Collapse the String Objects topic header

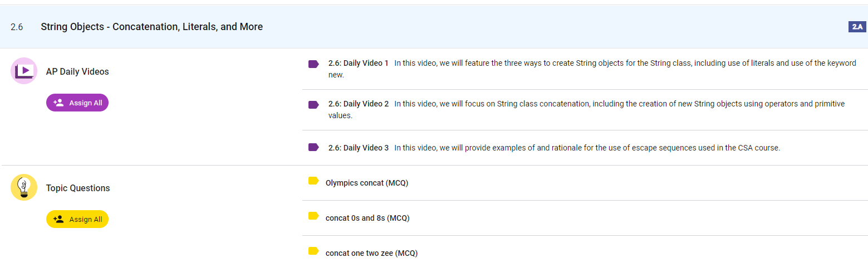pyautogui.click(x=151, y=27)
